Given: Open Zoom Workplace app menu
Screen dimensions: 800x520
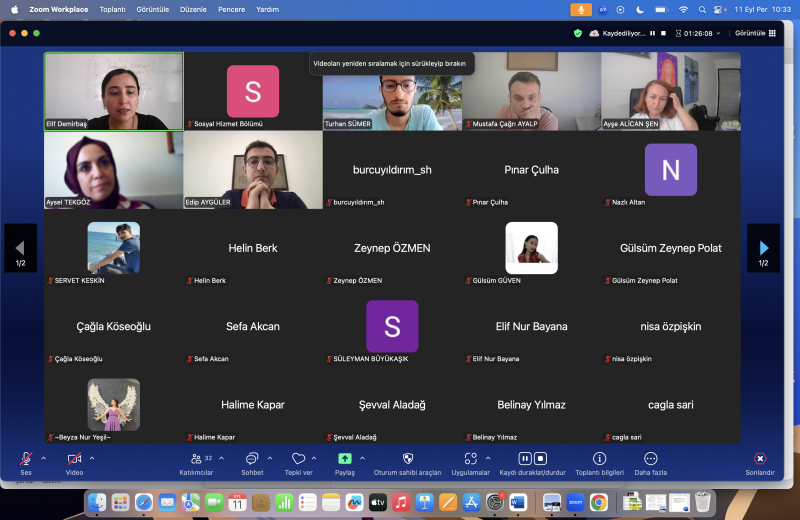Looking at the screenshot, I should pyautogui.click(x=59, y=9).
